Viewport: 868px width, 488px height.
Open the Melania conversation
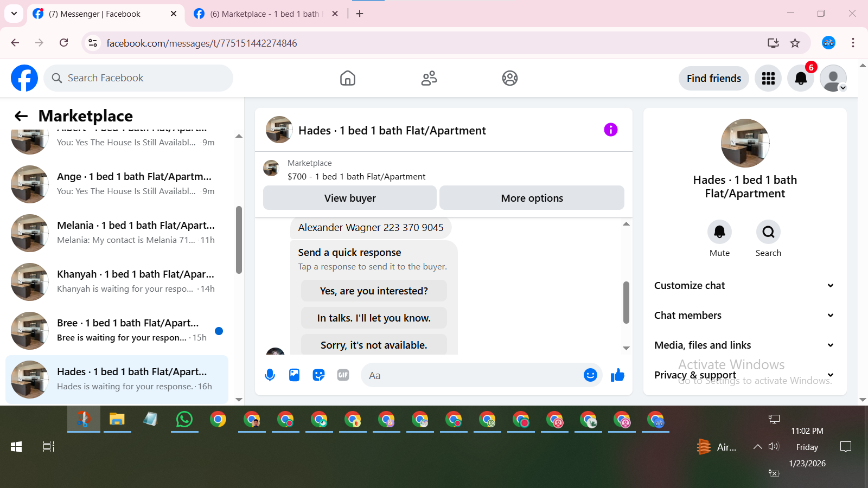click(x=117, y=233)
